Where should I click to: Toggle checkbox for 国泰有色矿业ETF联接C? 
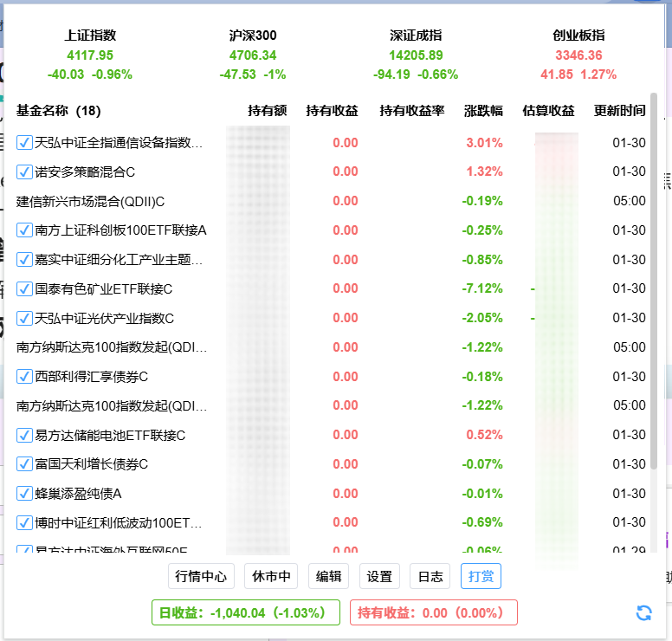[24, 288]
